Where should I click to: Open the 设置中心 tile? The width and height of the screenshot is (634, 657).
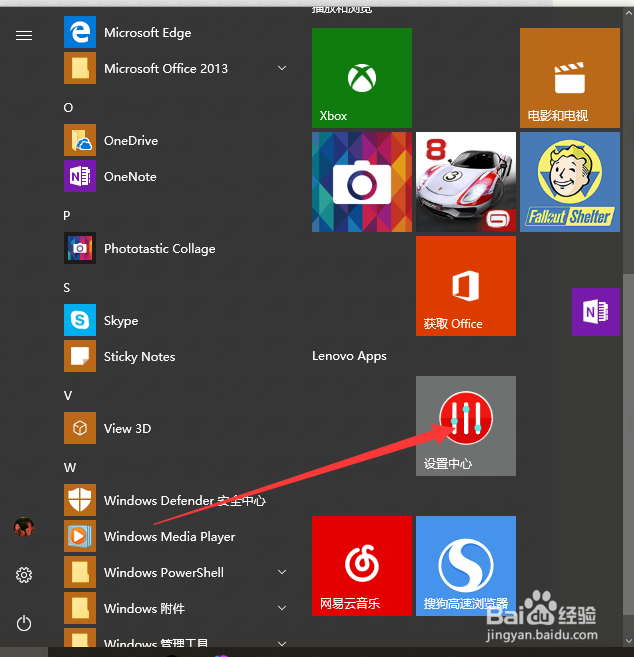tap(466, 426)
